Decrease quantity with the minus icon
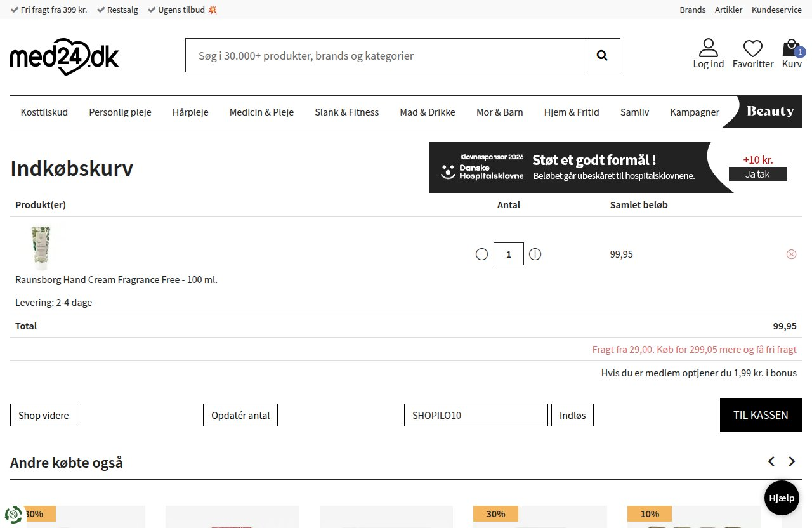The width and height of the screenshot is (812, 528). tap(481, 254)
